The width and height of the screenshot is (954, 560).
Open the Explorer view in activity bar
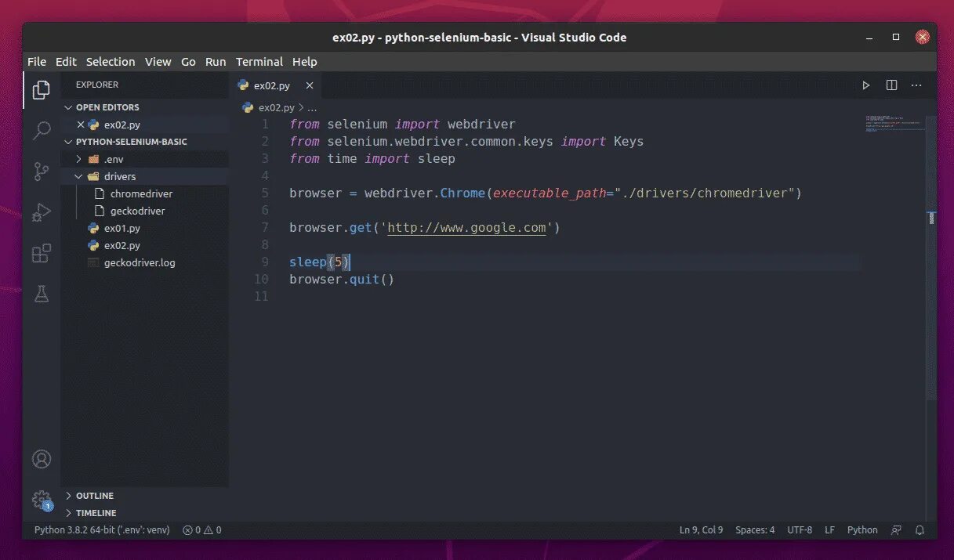[x=42, y=90]
